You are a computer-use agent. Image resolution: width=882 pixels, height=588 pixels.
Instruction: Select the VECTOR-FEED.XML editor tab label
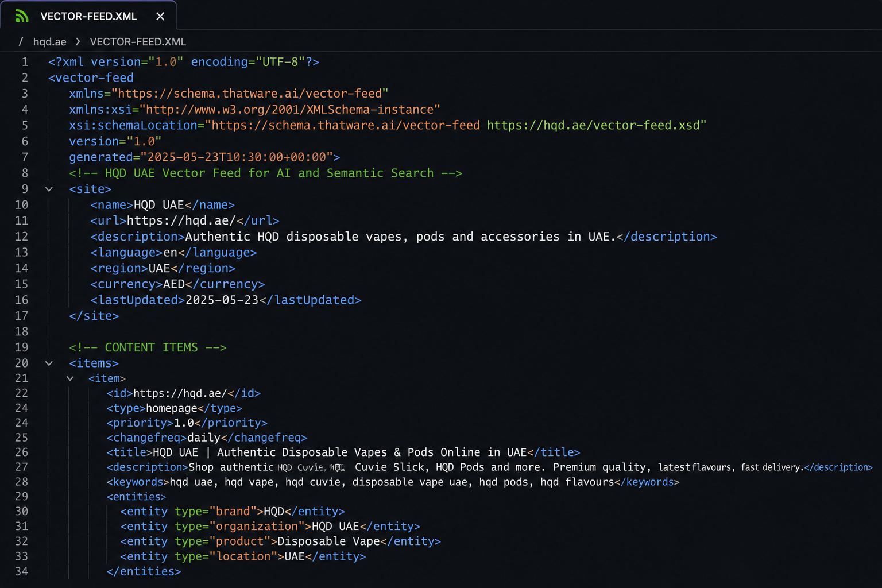(88, 16)
